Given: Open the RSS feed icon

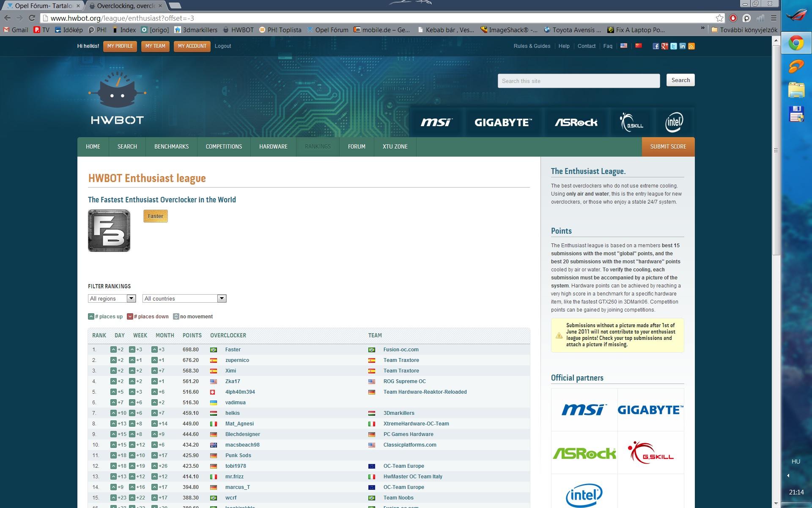Looking at the screenshot, I should coord(691,46).
